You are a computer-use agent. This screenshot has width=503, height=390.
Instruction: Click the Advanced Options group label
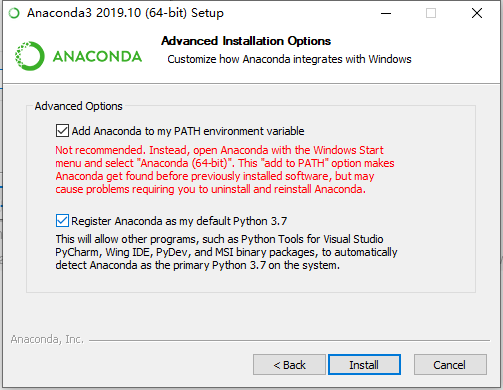pyautogui.click(x=79, y=106)
